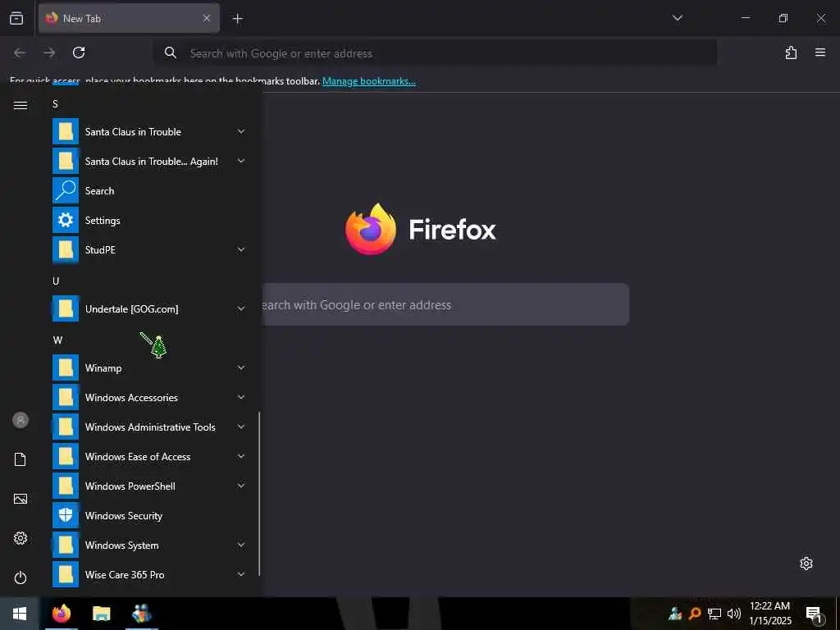Image resolution: width=840 pixels, height=630 pixels.
Task: Open the Firefox application menu (hamburger)
Action: 819,52
